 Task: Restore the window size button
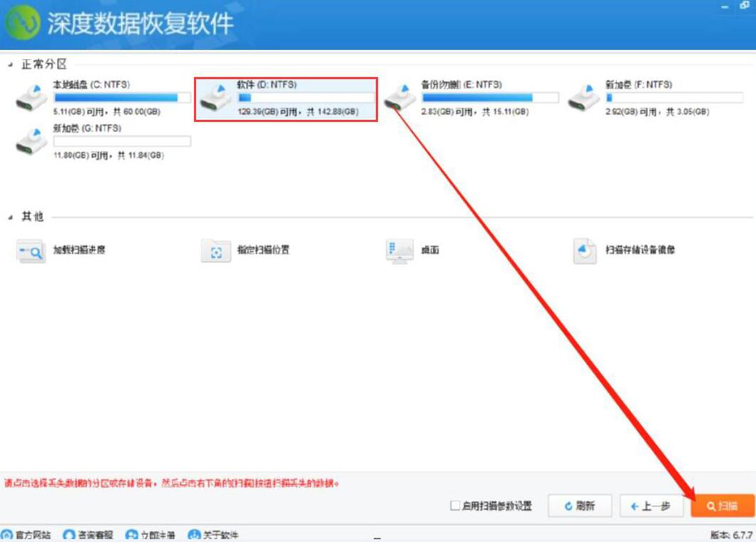point(744,6)
